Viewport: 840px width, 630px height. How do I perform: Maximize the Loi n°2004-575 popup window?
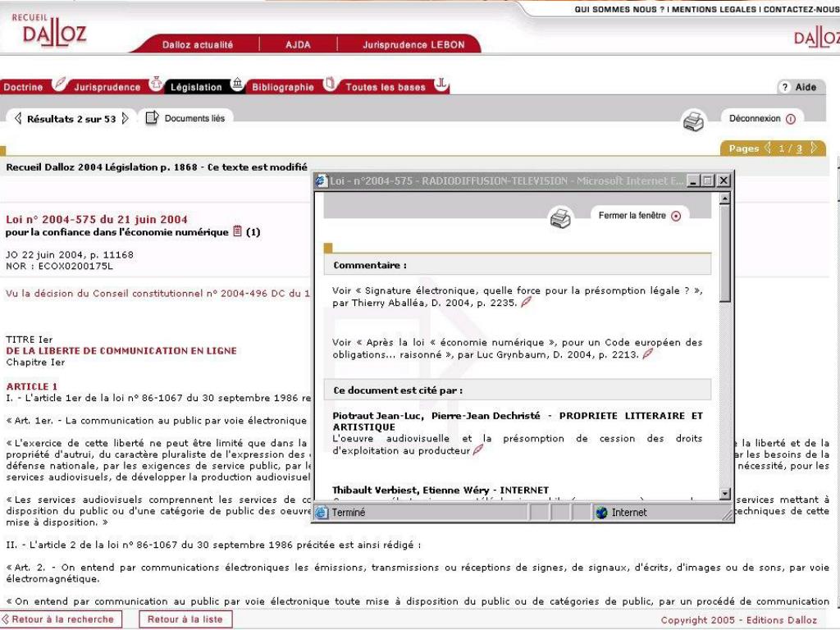tap(708, 180)
